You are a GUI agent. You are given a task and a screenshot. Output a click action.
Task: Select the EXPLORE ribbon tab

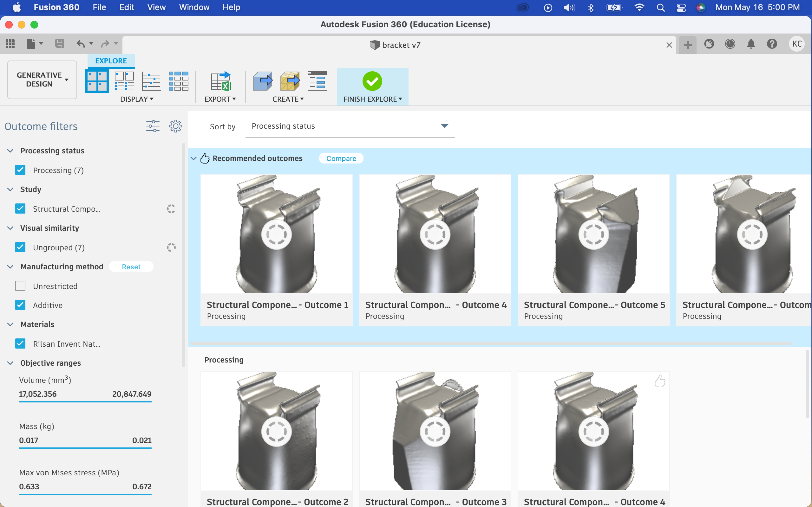pos(111,61)
